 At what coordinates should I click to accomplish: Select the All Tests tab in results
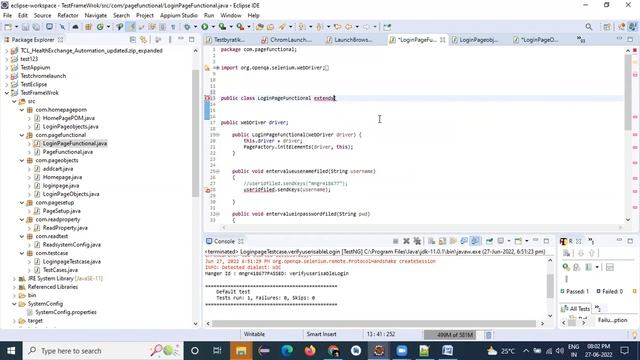[x=576, y=309]
